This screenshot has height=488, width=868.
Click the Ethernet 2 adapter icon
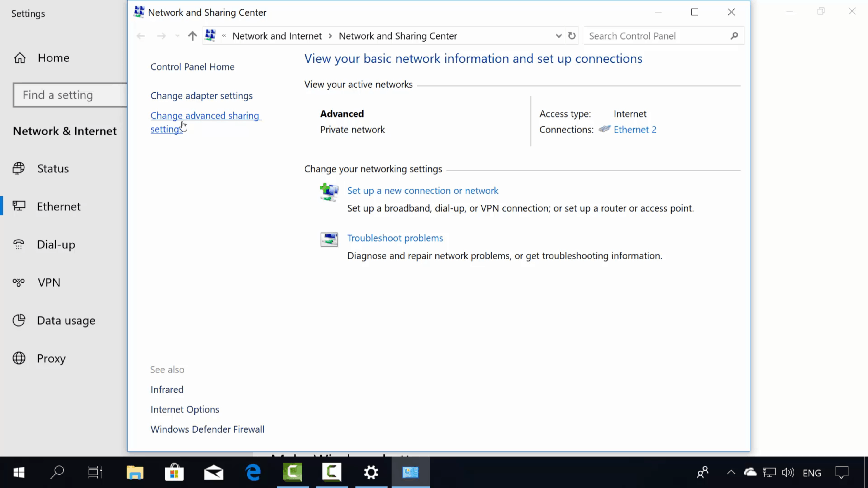pos(605,129)
